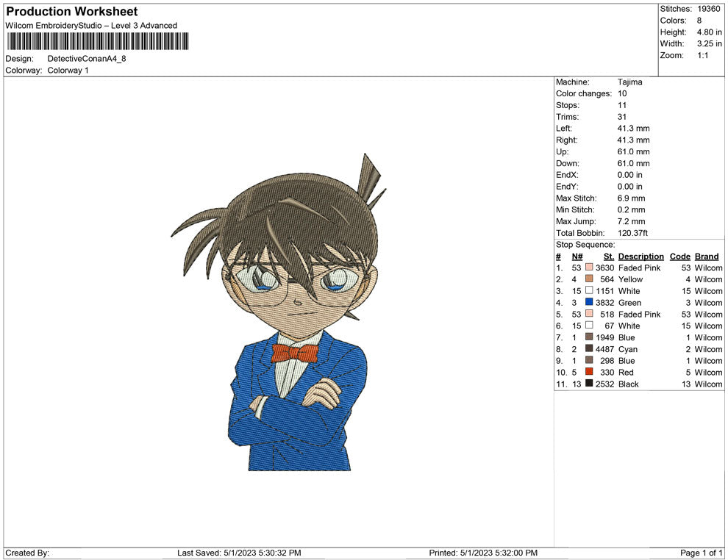
Task: Click the N# column header
Action: click(x=577, y=256)
